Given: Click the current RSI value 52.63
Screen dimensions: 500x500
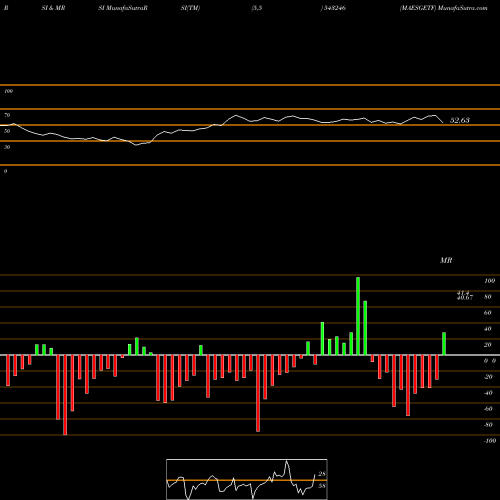Looking at the screenshot, I should (x=460, y=120).
